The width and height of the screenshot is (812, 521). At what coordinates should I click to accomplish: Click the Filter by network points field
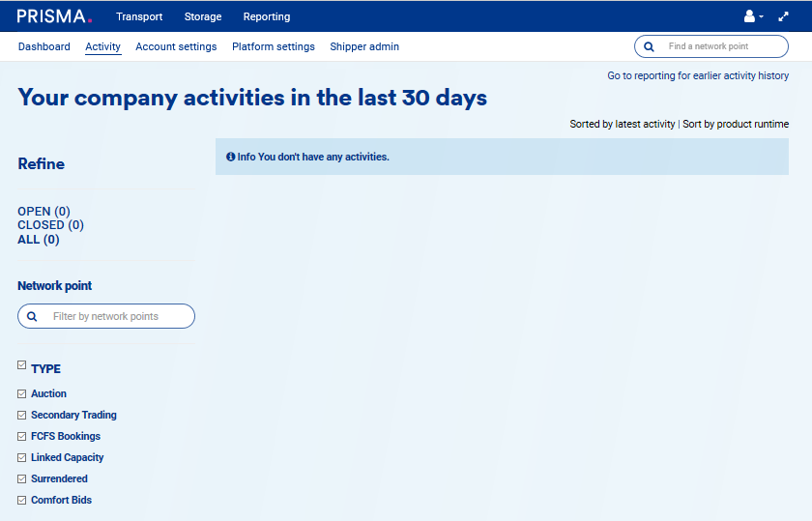point(116,316)
